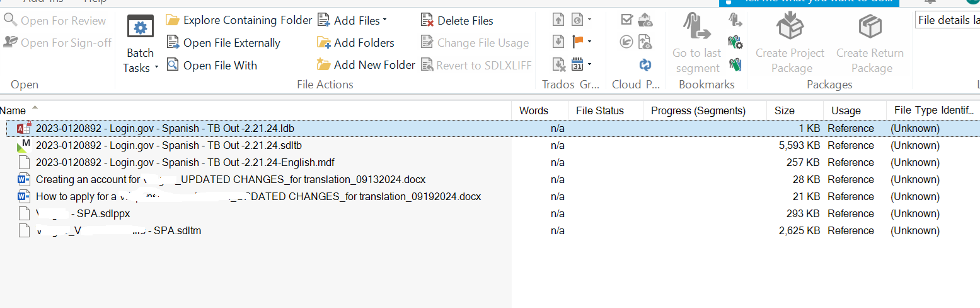Click the 5,593 KB size cell
Image resolution: width=980 pixels, height=308 pixels.
coord(799,145)
